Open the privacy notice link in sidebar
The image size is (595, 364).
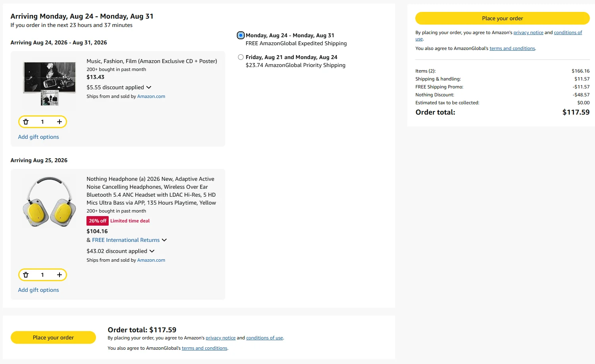[x=528, y=33]
